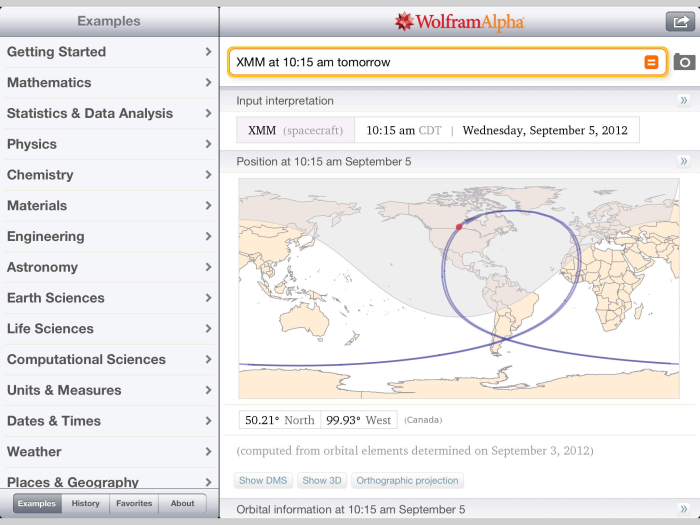
Task: Select the 99.93° West longitude value
Action: 359,420
